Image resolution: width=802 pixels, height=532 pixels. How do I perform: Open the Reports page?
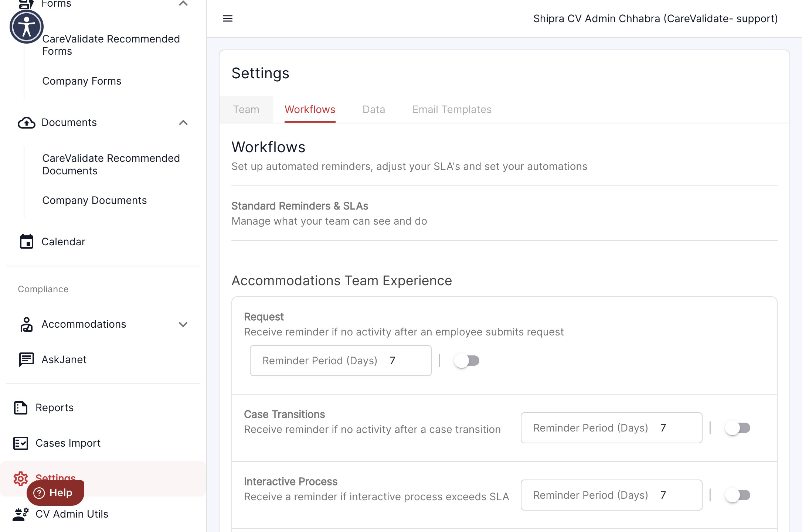click(x=54, y=408)
